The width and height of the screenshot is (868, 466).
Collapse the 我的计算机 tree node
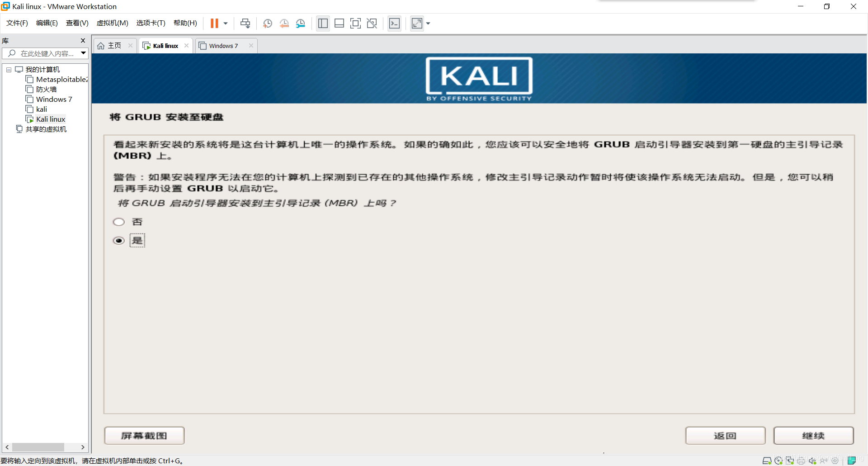pyautogui.click(x=9, y=70)
